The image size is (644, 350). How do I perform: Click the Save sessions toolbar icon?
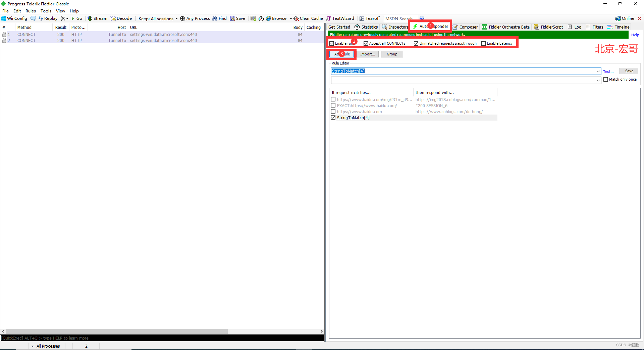232,18
